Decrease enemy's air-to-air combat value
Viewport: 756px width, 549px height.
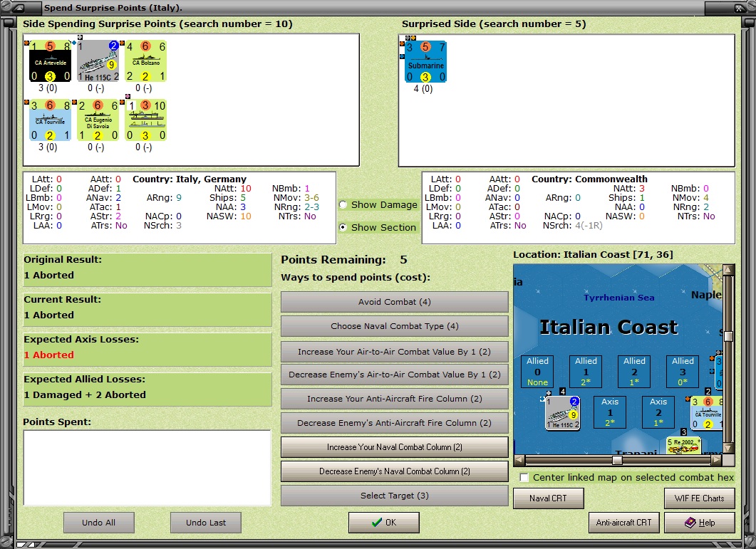(395, 375)
